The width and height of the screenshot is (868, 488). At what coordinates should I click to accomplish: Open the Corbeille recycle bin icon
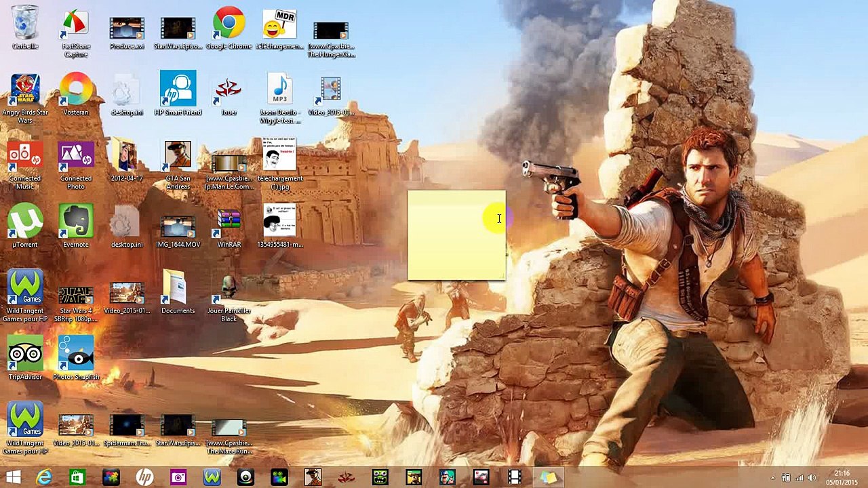click(x=25, y=28)
